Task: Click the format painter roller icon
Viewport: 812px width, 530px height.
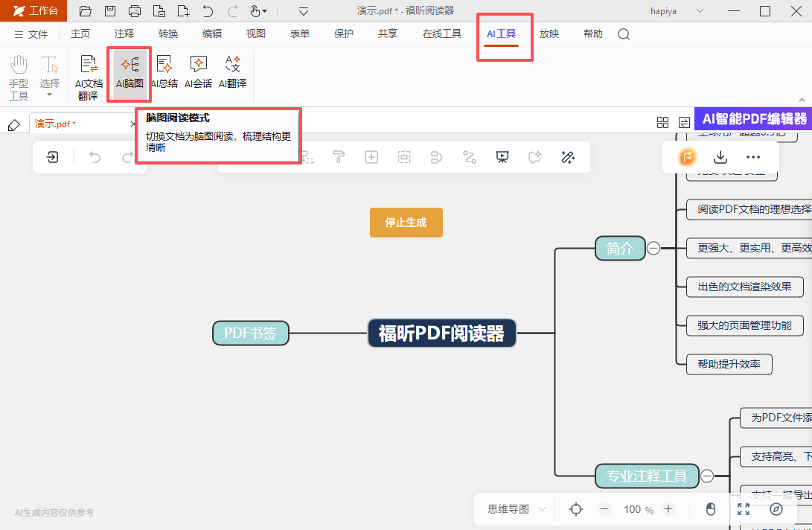Action: click(x=339, y=157)
